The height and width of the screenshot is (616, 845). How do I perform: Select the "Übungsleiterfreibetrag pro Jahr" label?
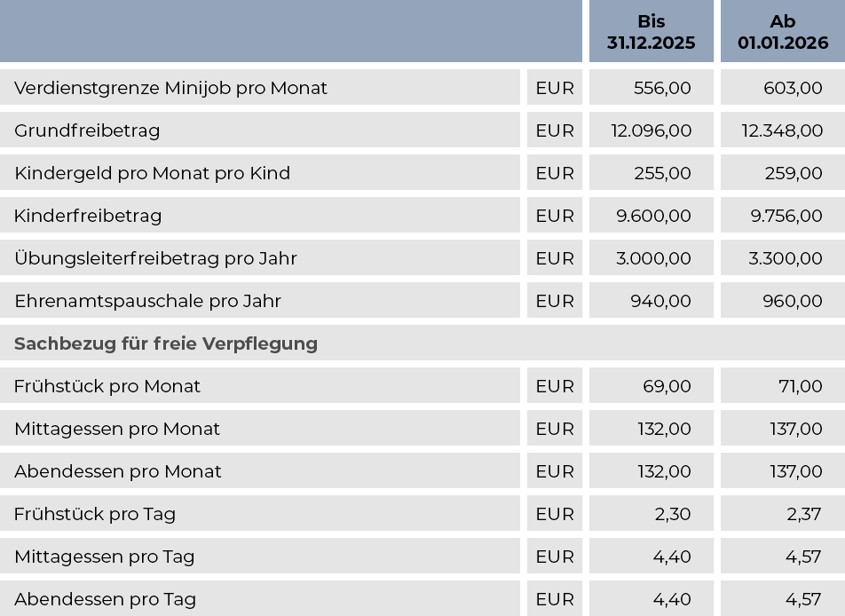pyautogui.click(x=155, y=258)
